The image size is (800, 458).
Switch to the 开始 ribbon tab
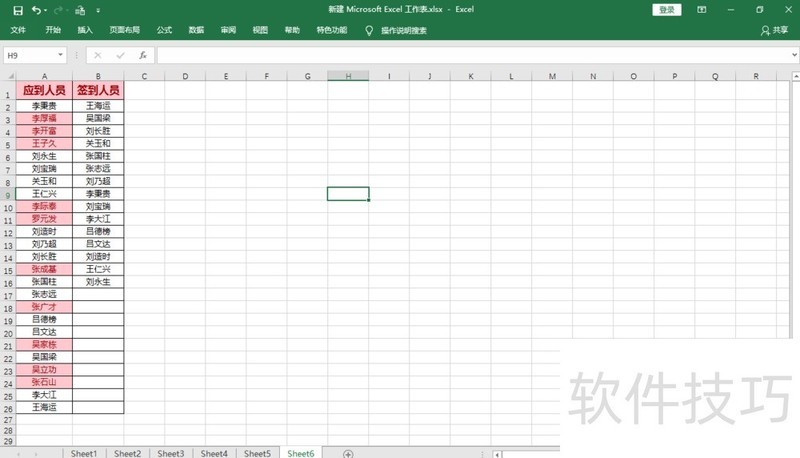pyautogui.click(x=53, y=30)
